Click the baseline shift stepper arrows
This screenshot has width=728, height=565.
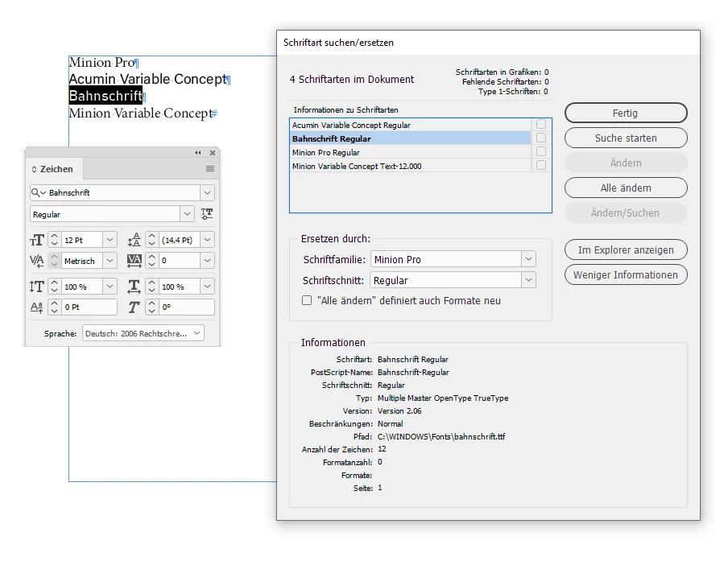coord(54,307)
